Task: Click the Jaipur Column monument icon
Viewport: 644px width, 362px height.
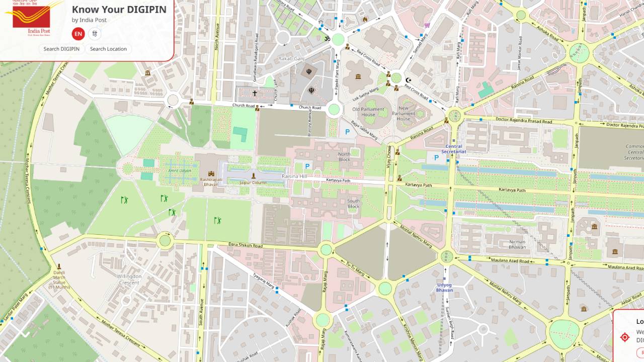Action: (253, 176)
